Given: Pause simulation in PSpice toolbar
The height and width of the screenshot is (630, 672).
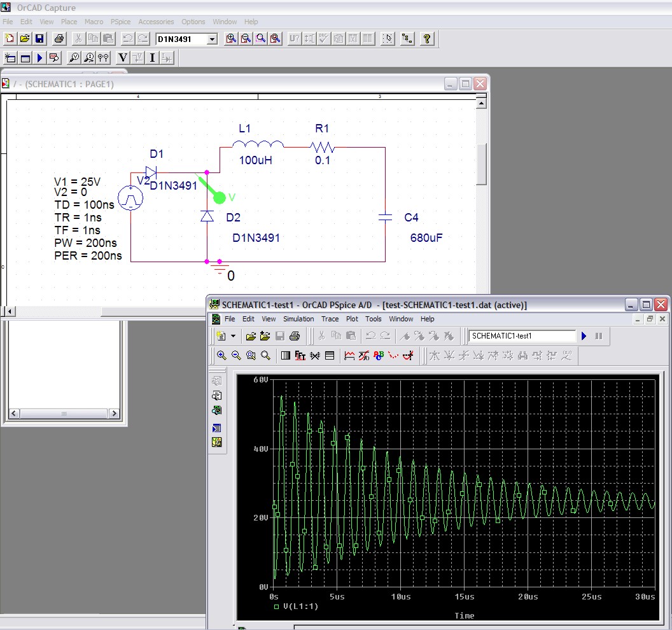Looking at the screenshot, I should [x=599, y=336].
